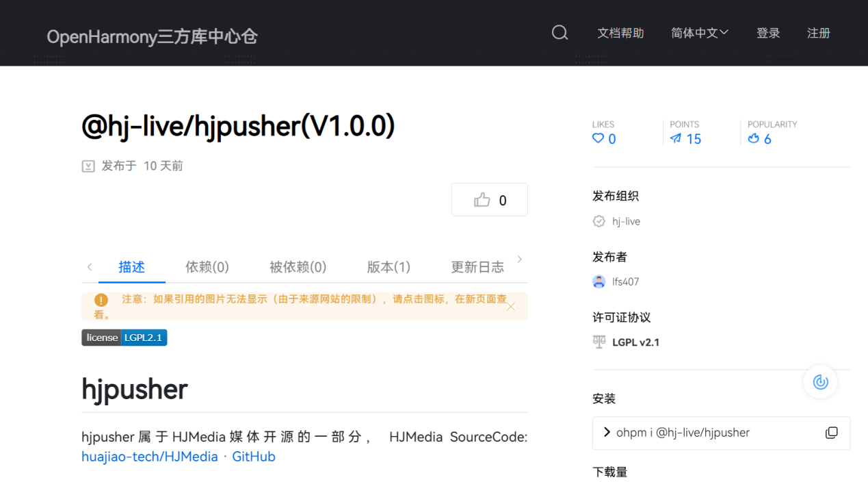
Task: Copy the ohpm install command
Action: tap(831, 433)
